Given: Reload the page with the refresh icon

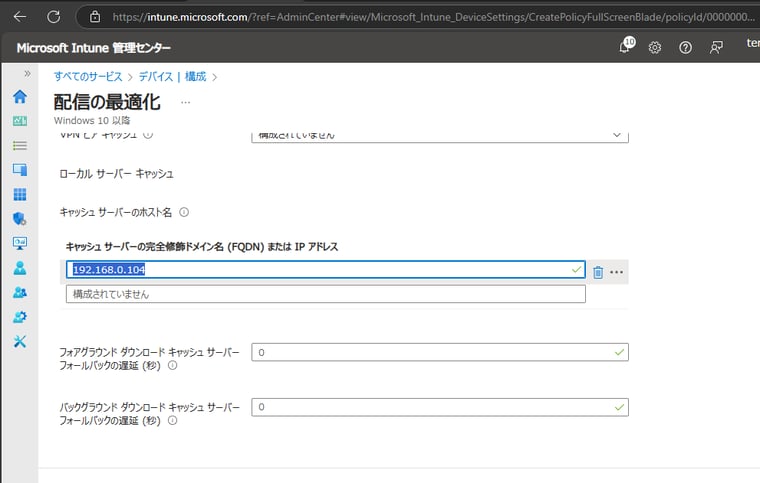Looking at the screenshot, I should coord(54,17).
